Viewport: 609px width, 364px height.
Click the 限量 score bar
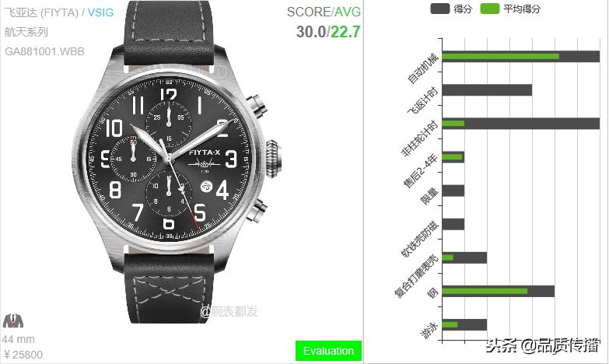coord(453,191)
